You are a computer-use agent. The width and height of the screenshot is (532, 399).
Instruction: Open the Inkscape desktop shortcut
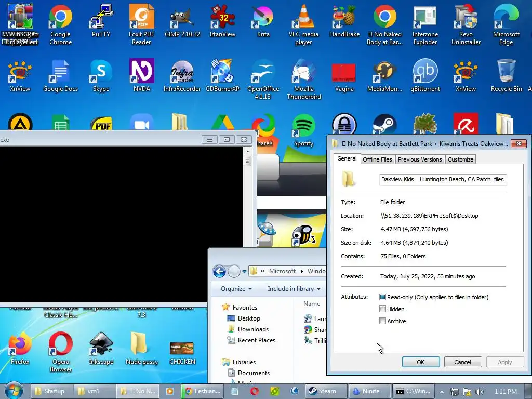(x=101, y=348)
